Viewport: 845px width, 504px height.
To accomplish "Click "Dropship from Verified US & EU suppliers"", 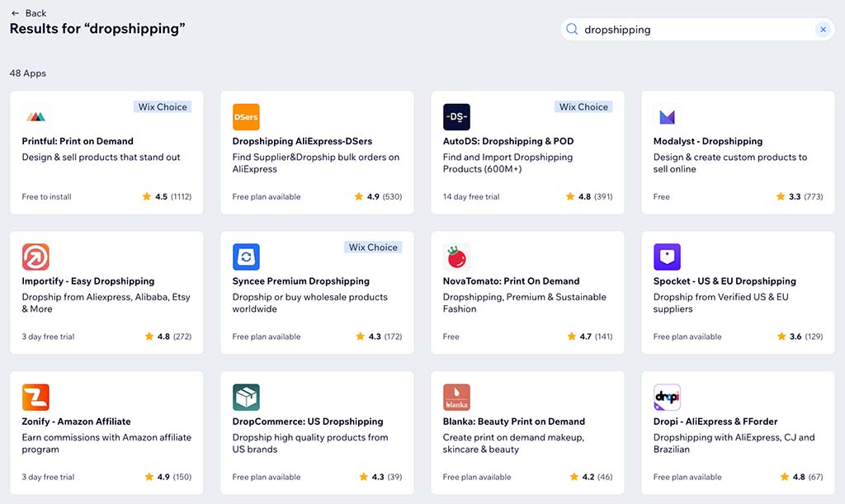I will pos(720,303).
